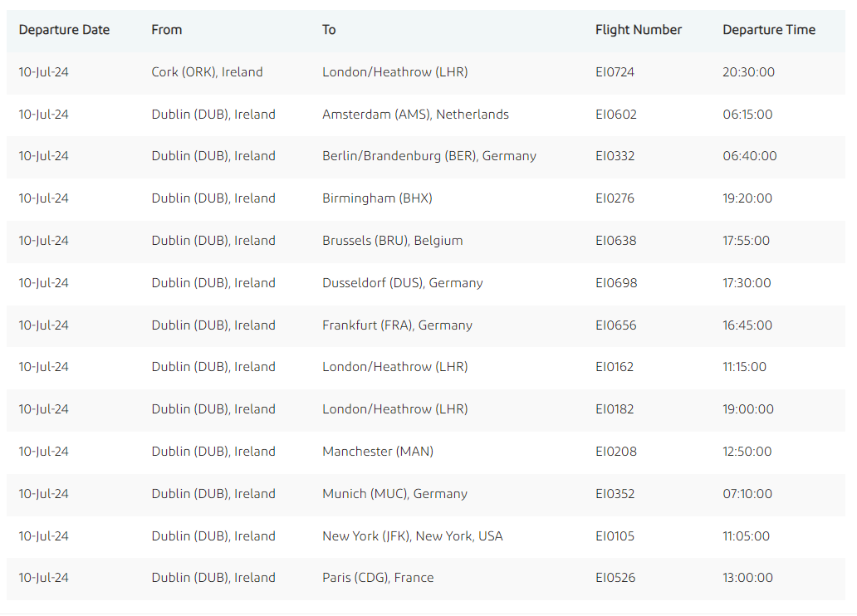Click Manchester (MAN) destination cell
Viewport: 857px width, 616px height.
point(378,452)
